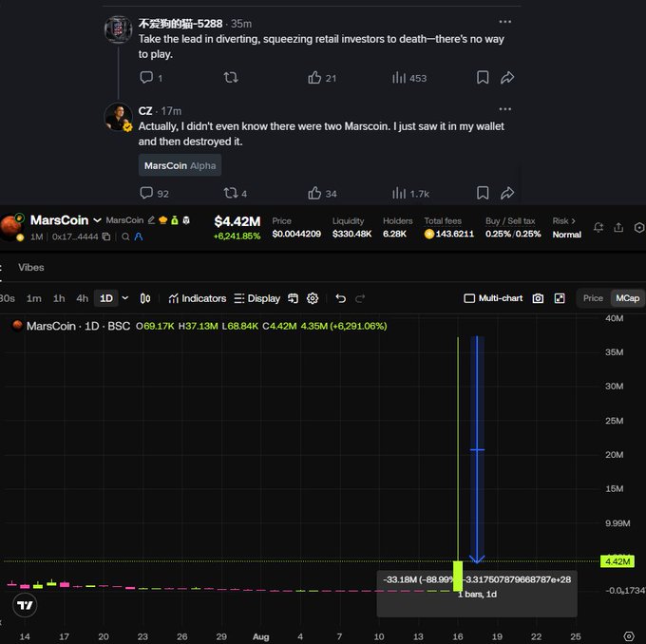The width and height of the screenshot is (646, 644).
Task: Open chart axis settings at bottom-right
Action: click(x=629, y=636)
